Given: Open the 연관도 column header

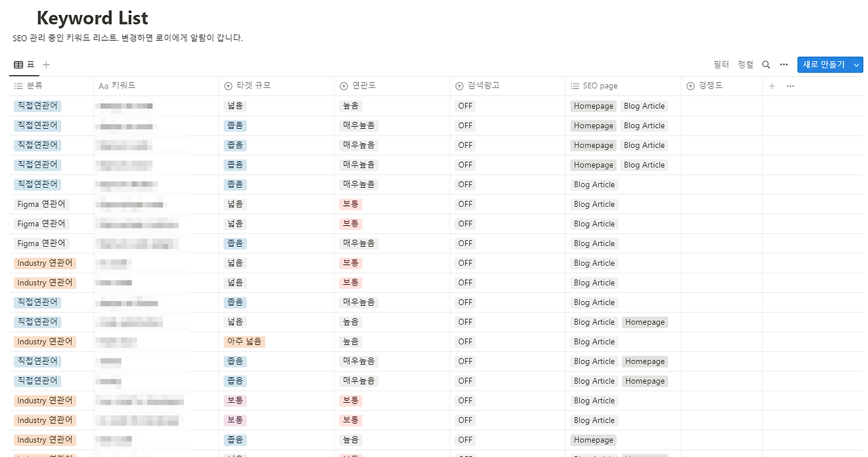Looking at the screenshot, I should coord(392,86).
